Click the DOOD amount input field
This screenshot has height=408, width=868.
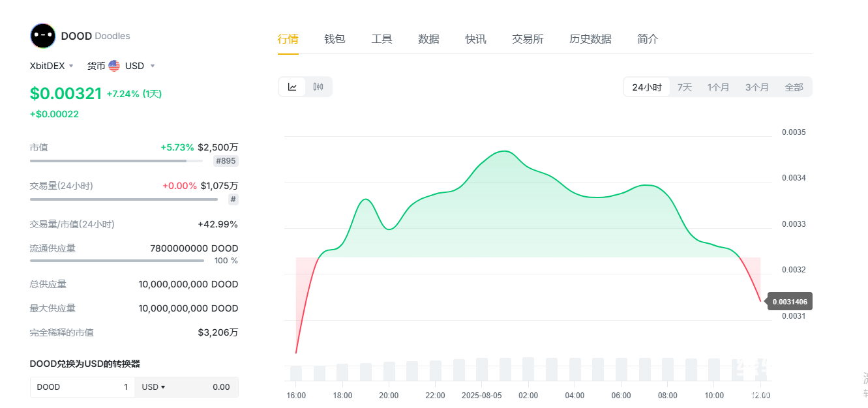(x=82, y=387)
